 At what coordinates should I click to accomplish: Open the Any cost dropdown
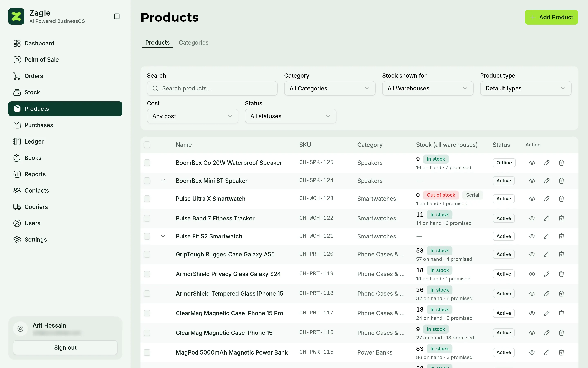tap(193, 116)
